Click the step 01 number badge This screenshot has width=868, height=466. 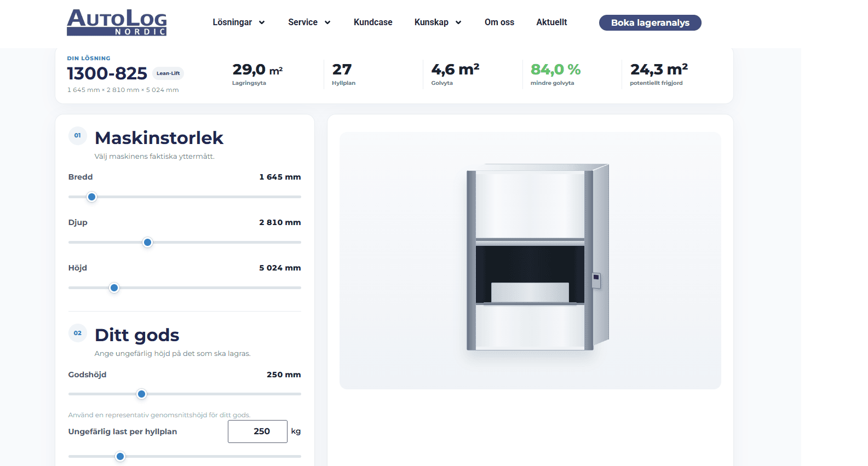tap(78, 136)
